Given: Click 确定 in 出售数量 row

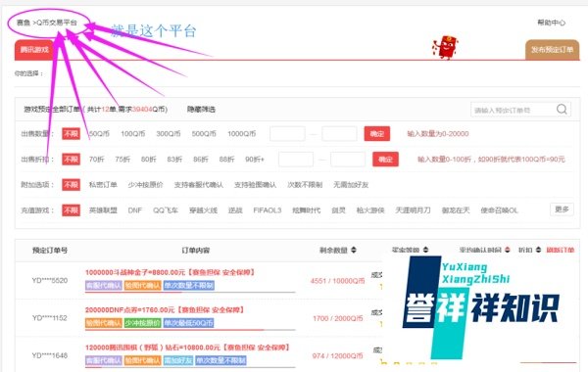Looking at the screenshot, I should click(377, 134).
